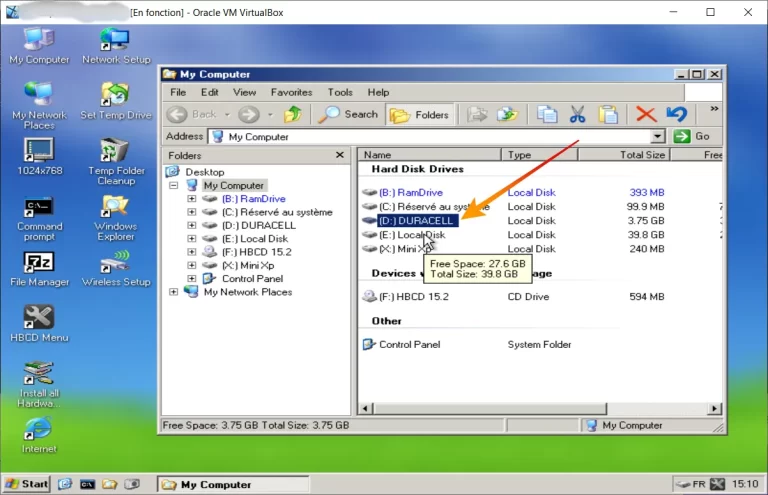
Task: Open the Tools menu
Action: (x=340, y=93)
